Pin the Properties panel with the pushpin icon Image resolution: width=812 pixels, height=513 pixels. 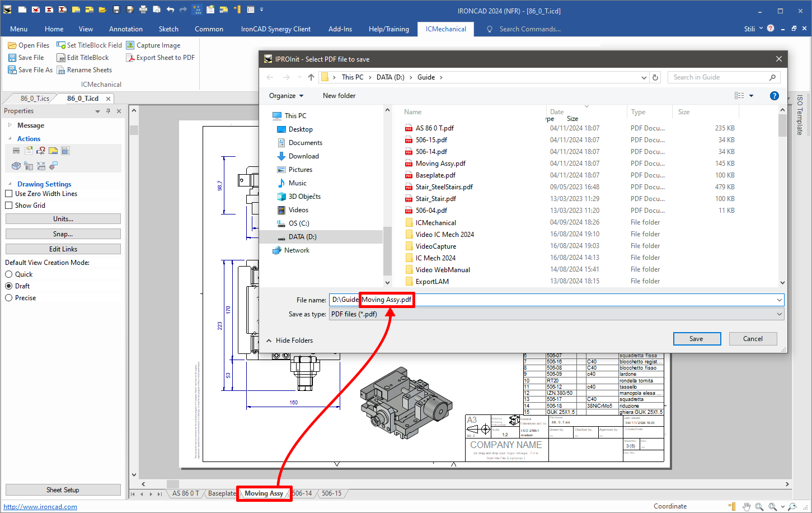(109, 111)
